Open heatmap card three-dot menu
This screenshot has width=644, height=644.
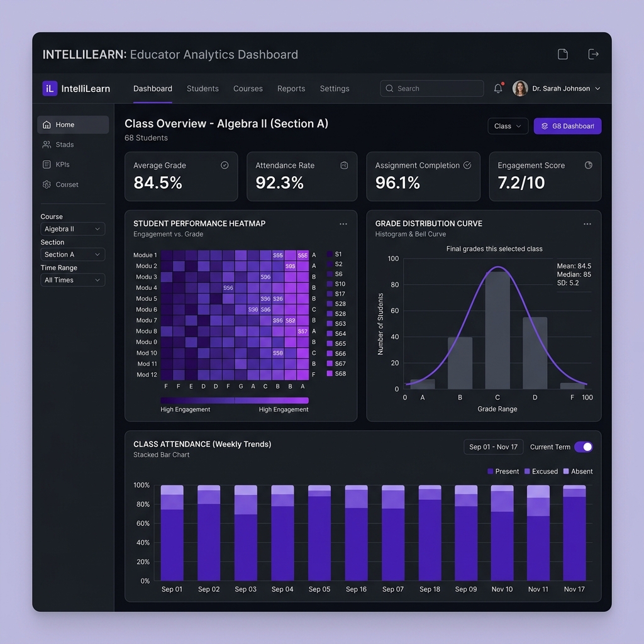tap(343, 224)
